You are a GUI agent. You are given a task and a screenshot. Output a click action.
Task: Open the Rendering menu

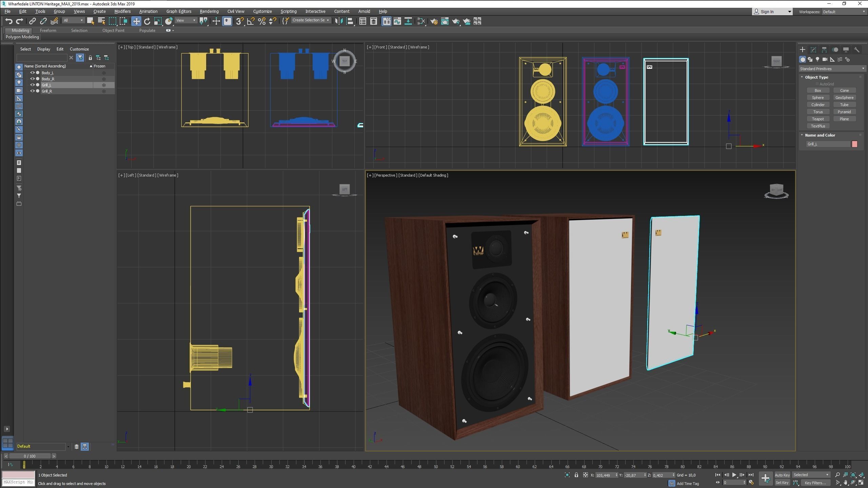[209, 12]
